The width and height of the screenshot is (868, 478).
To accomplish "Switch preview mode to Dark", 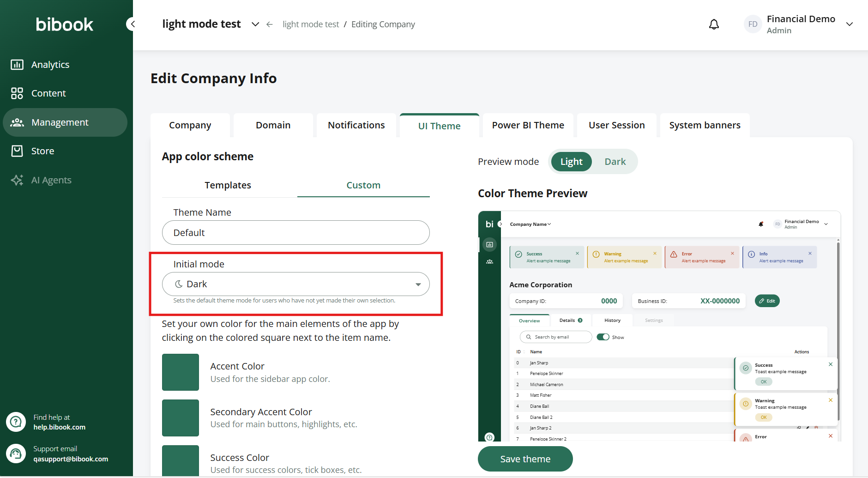I will (x=615, y=162).
